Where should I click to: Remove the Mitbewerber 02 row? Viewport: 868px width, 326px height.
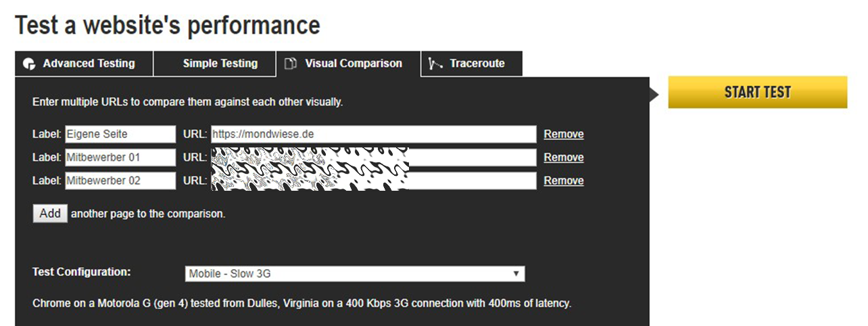pos(564,181)
